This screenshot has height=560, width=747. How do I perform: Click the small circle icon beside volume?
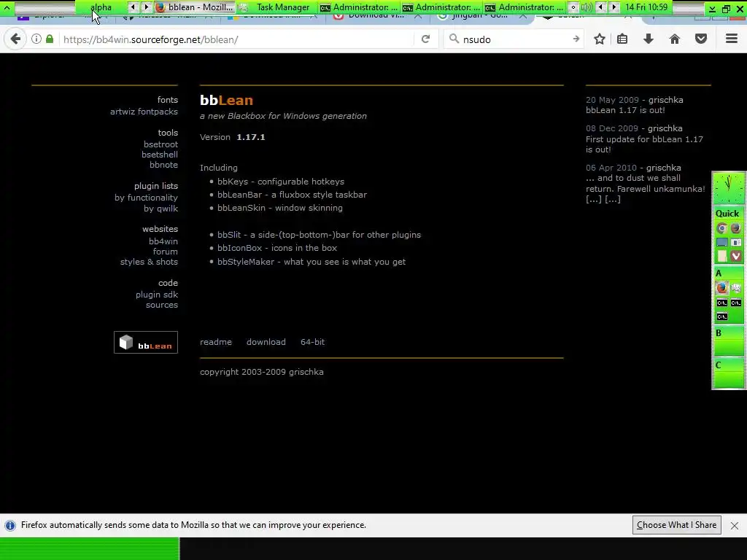pos(573,7)
